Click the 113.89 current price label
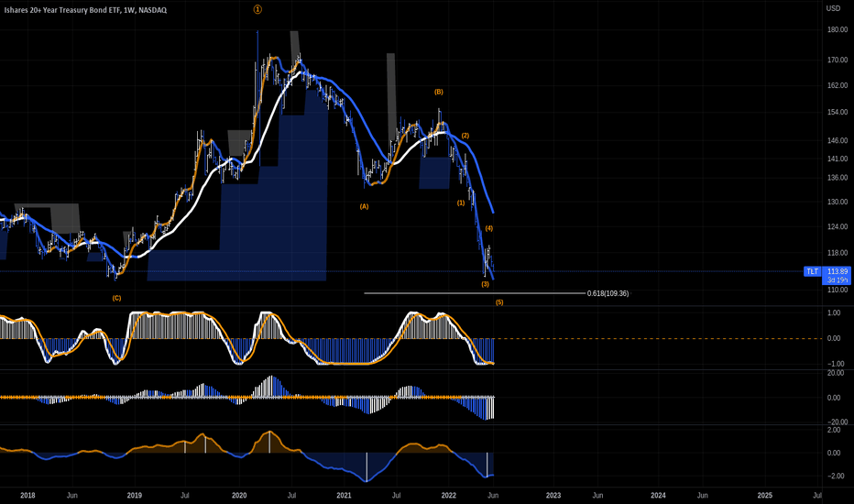The image size is (854, 504). (838, 271)
